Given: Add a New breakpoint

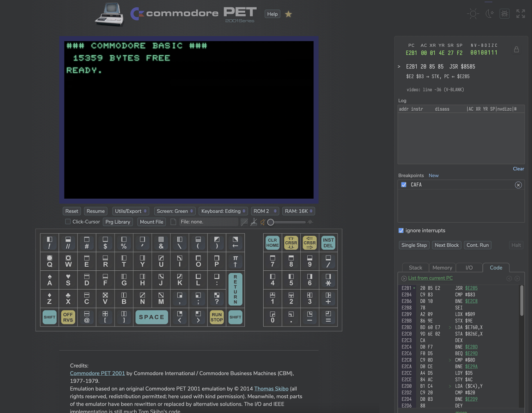Looking at the screenshot, I should [x=434, y=175].
